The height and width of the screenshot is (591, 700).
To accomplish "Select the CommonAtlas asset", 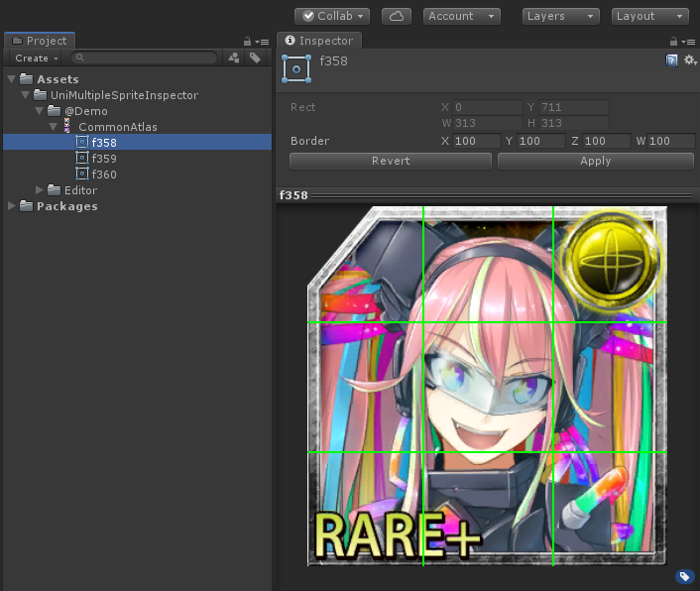I will click(x=137, y=127).
